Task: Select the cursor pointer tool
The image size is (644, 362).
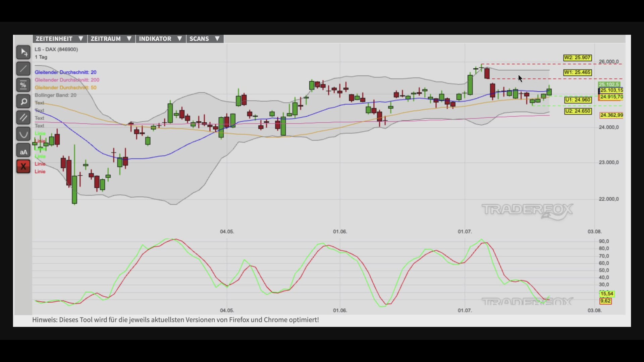Action: (x=23, y=52)
